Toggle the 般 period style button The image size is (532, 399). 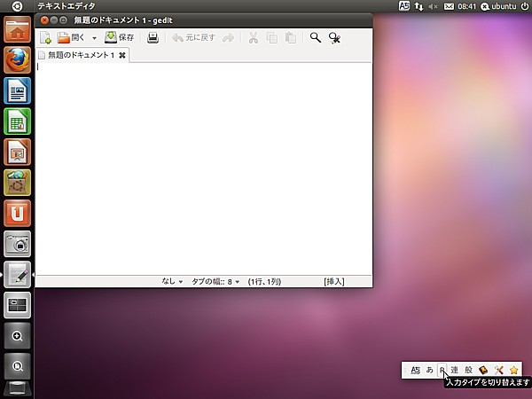point(468,370)
